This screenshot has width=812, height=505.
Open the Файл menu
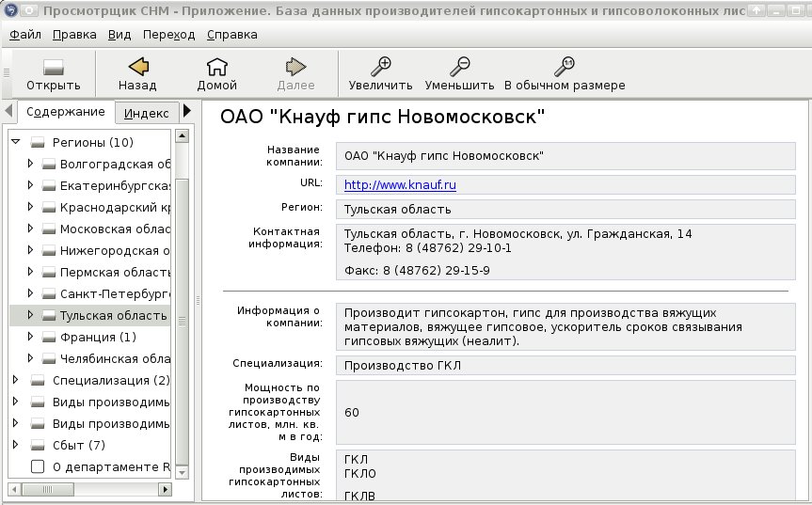pyautogui.click(x=25, y=35)
